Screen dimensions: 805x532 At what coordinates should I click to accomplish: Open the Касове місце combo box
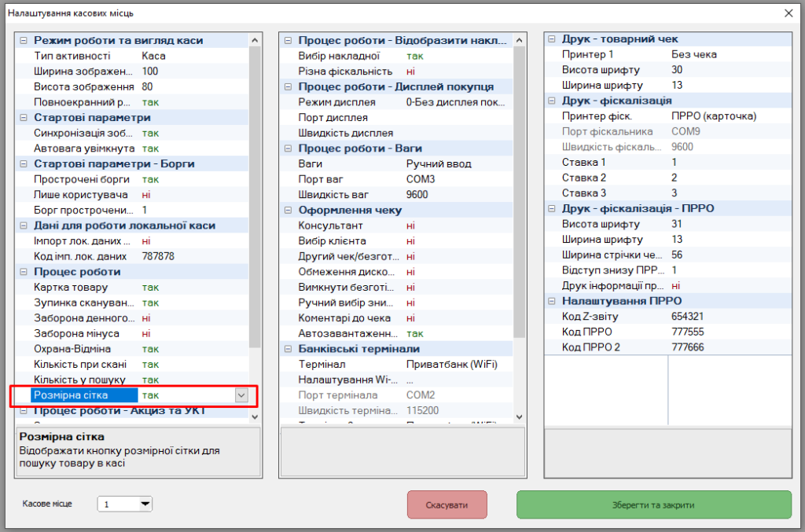coord(145,504)
